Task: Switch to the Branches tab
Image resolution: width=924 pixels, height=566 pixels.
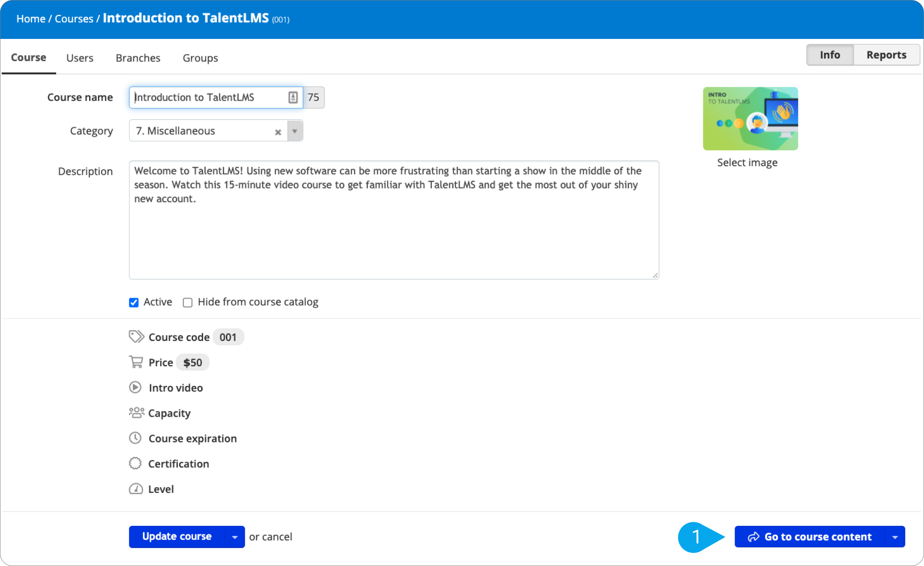Action: pyautogui.click(x=138, y=58)
